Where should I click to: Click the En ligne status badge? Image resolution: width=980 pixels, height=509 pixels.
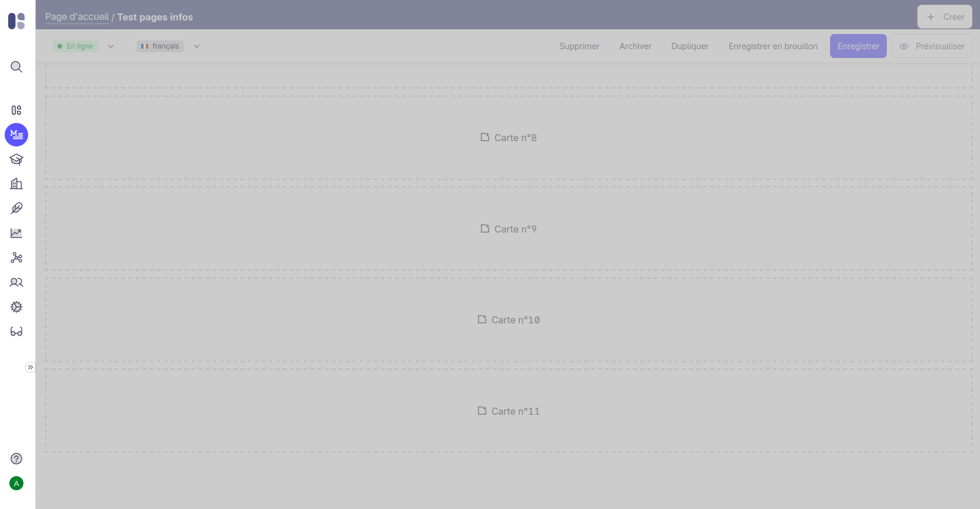click(x=75, y=46)
